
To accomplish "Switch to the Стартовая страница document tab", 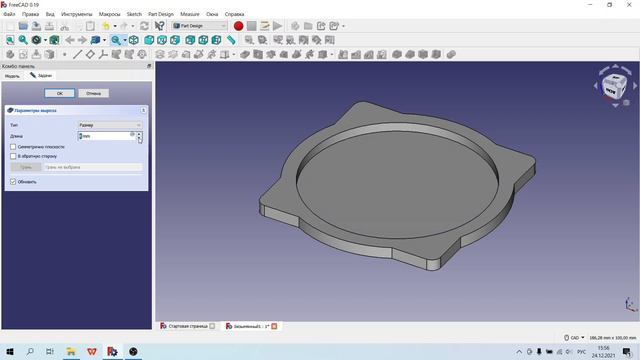I will coord(187,326).
